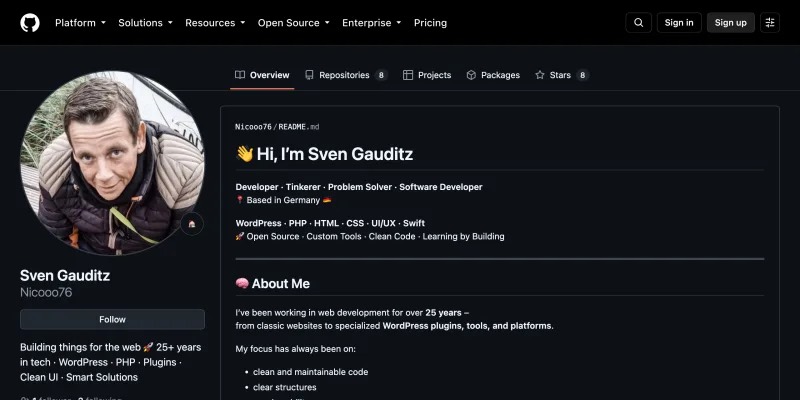Click the Sign in button

tap(679, 22)
